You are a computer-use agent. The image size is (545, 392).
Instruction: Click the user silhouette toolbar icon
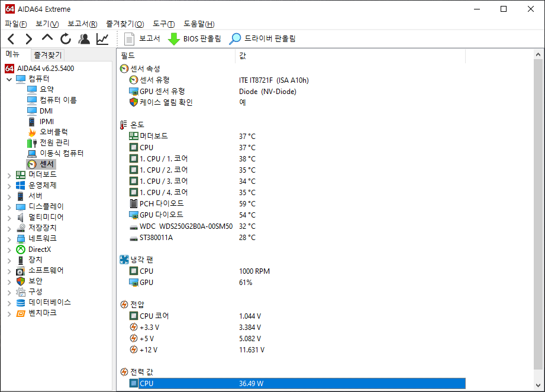click(x=84, y=39)
